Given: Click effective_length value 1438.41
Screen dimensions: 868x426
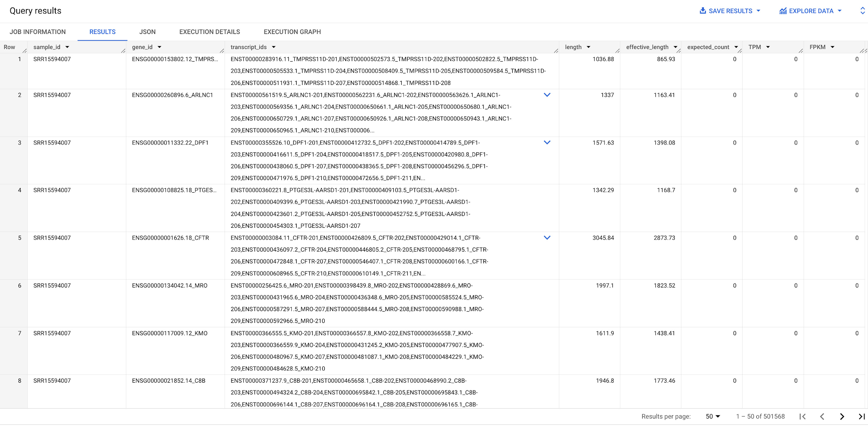Looking at the screenshot, I should point(664,334).
